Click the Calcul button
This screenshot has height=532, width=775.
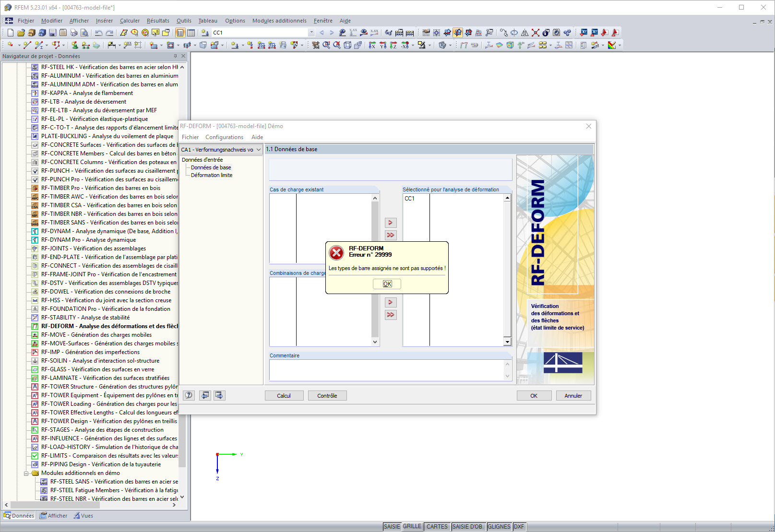(284, 396)
